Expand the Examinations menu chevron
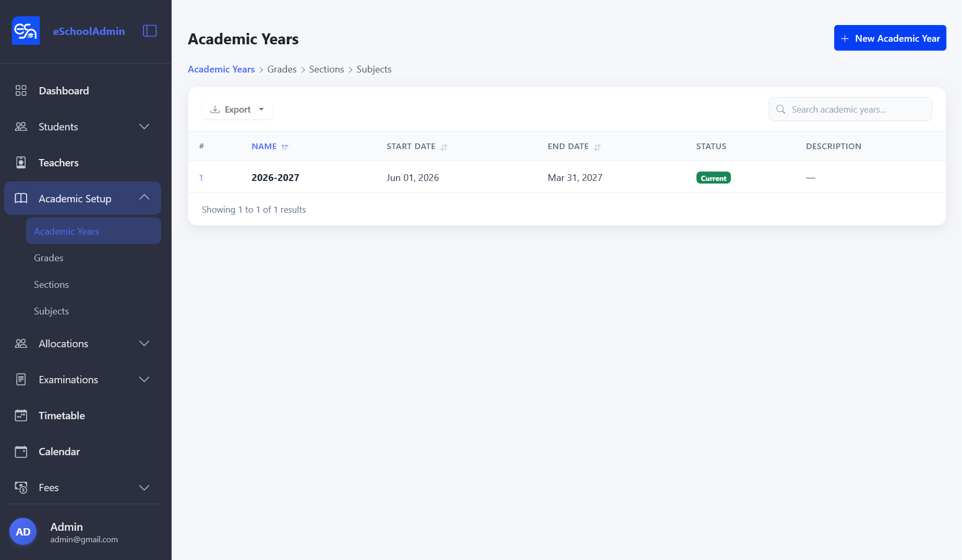The width and height of the screenshot is (962, 560). pos(145,379)
